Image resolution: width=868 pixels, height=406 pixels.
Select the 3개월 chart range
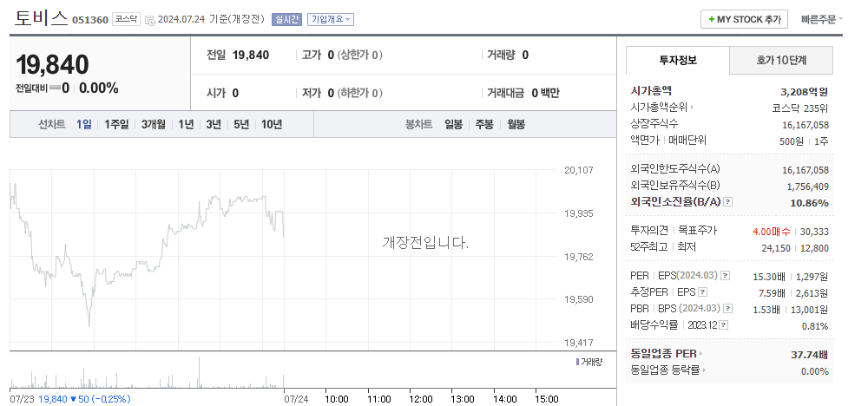pyautogui.click(x=154, y=124)
